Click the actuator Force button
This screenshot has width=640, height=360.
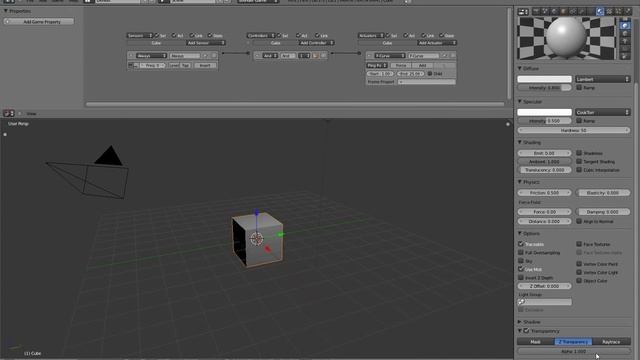click(400, 65)
